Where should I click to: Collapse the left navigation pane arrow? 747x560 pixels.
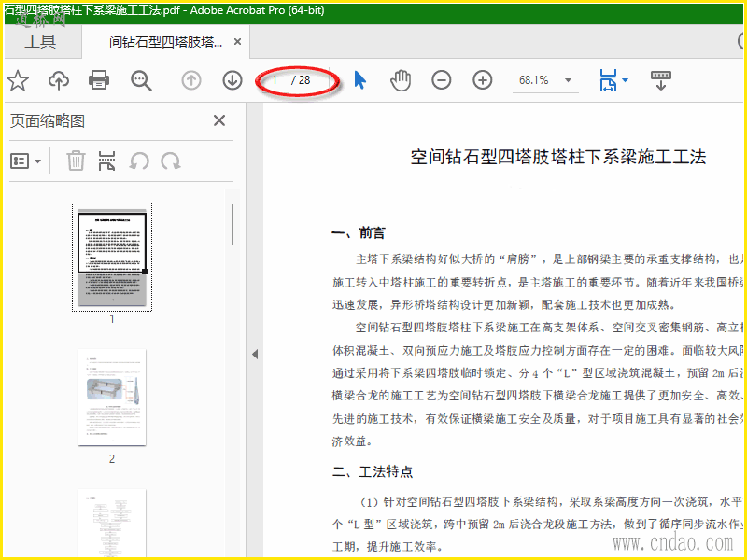click(255, 355)
